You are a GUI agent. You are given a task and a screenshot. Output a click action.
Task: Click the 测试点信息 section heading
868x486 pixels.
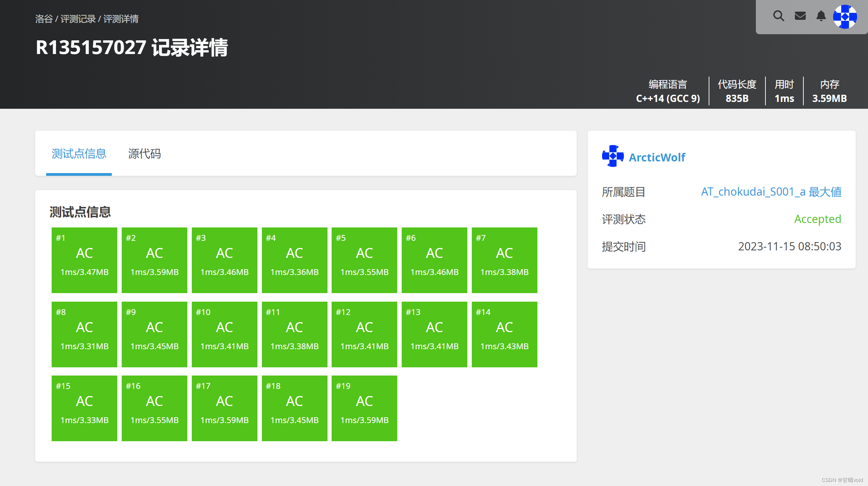click(80, 212)
